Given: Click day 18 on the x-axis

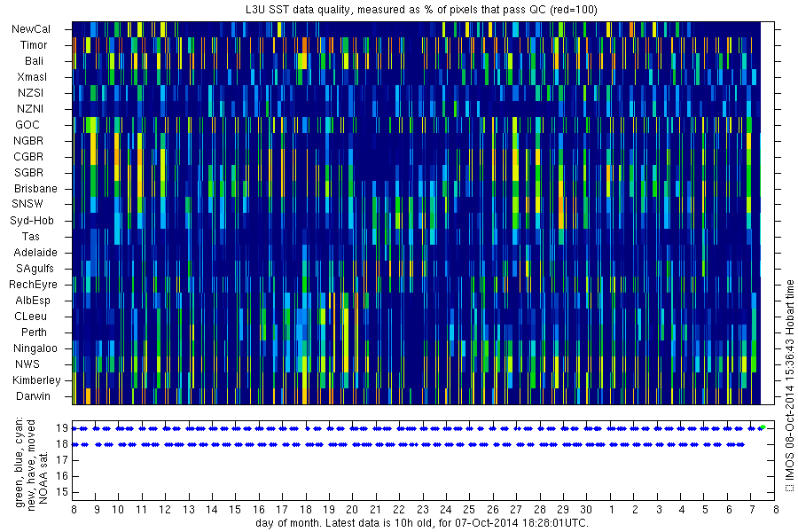Looking at the screenshot, I should [305, 510].
